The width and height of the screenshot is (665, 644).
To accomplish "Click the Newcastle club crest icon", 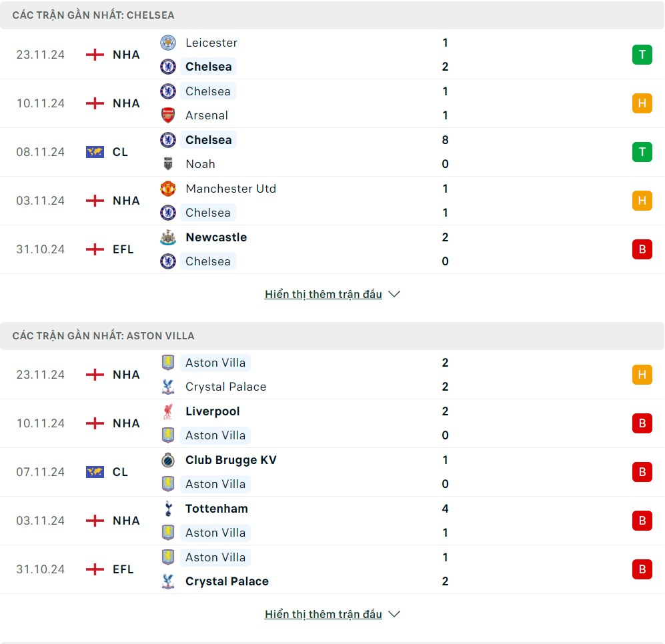I will [168, 237].
